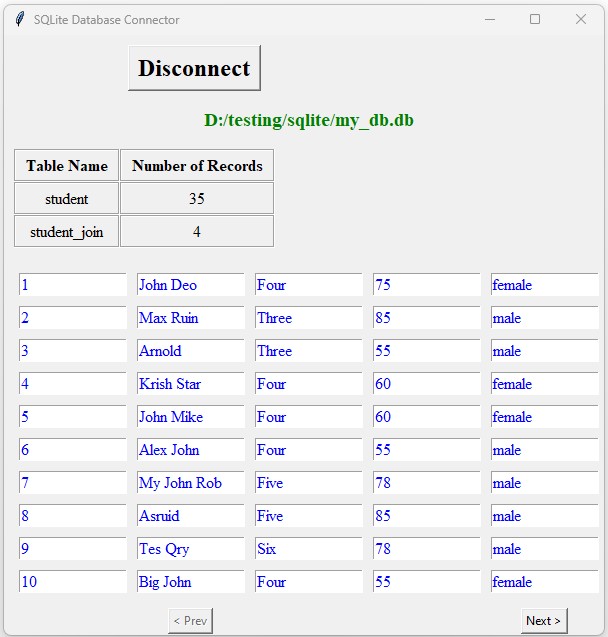Click the feather app icon in title bar
This screenshot has width=608, height=637.
[x=19, y=19]
